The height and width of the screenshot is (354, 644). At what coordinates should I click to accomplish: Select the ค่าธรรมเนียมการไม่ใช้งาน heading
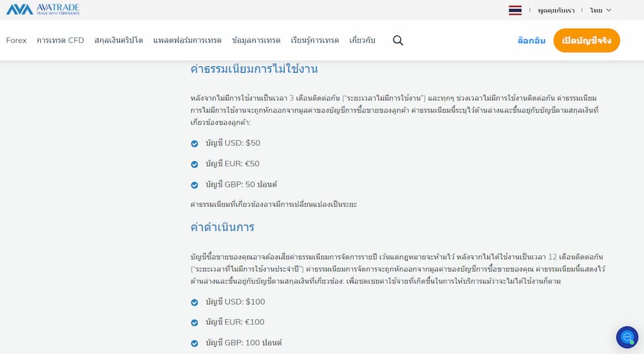click(254, 69)
